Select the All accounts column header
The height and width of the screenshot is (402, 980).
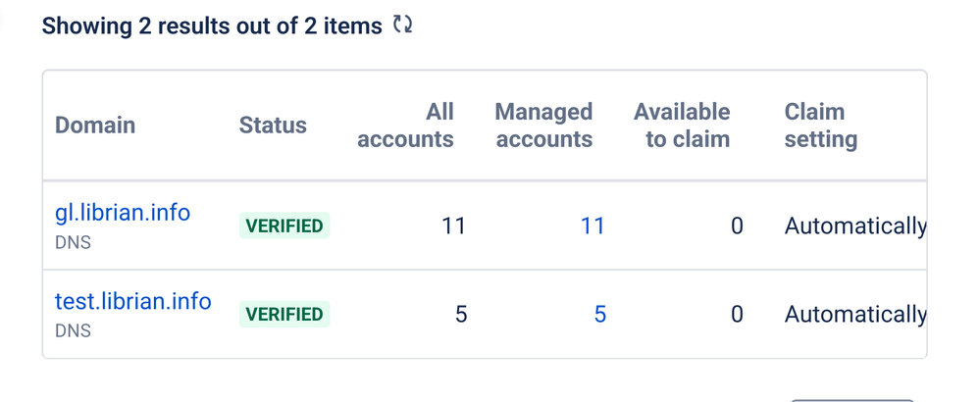[x=405, y=125]
